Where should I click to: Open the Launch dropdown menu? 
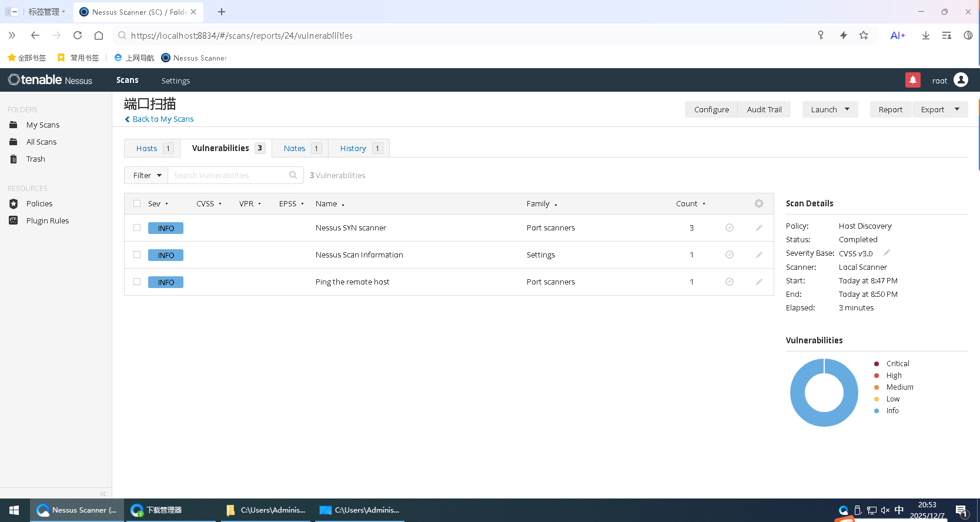click(830, 109)
